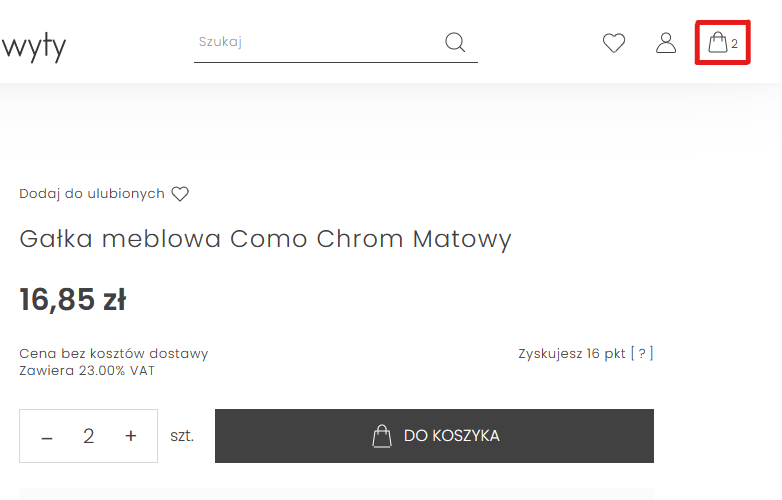782x500 pixels.
Task: Click the magnifying glass search icon
Action: [x=455, y=42]
